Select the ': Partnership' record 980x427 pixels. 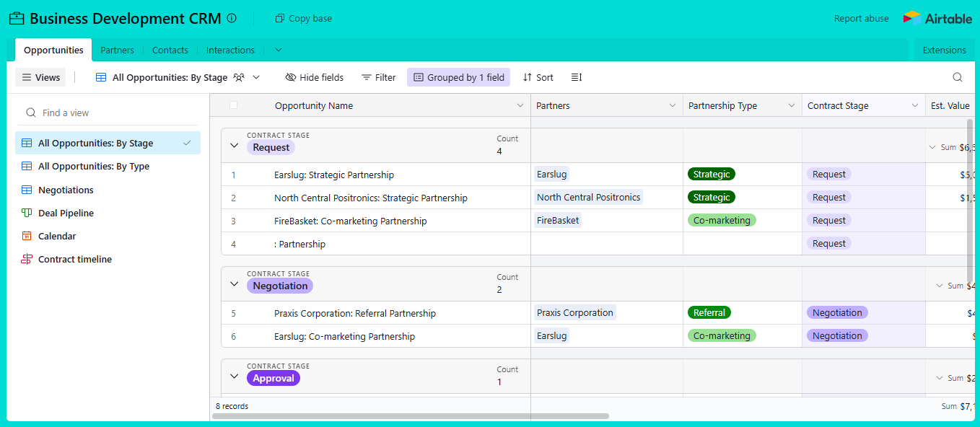[x=299, y=244]
